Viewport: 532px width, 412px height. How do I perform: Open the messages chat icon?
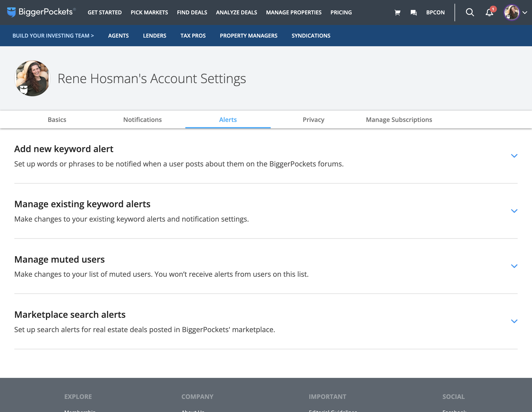413,12
